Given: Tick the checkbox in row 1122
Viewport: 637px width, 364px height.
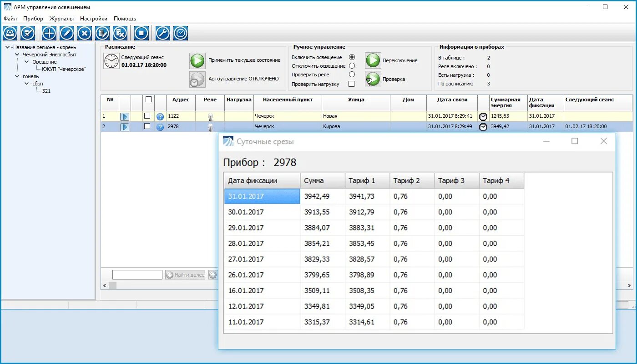Looking at the screenshot, I should click(147, 116).
